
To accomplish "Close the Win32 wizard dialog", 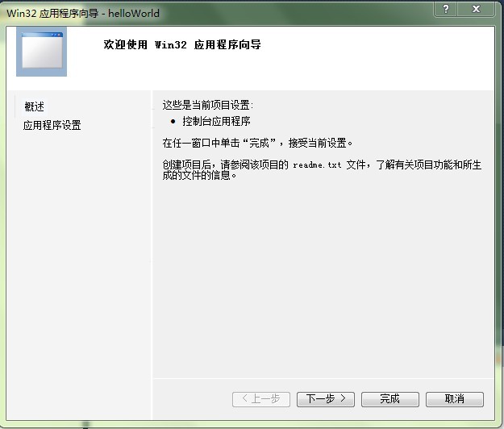I will click(x=476, y=9).
